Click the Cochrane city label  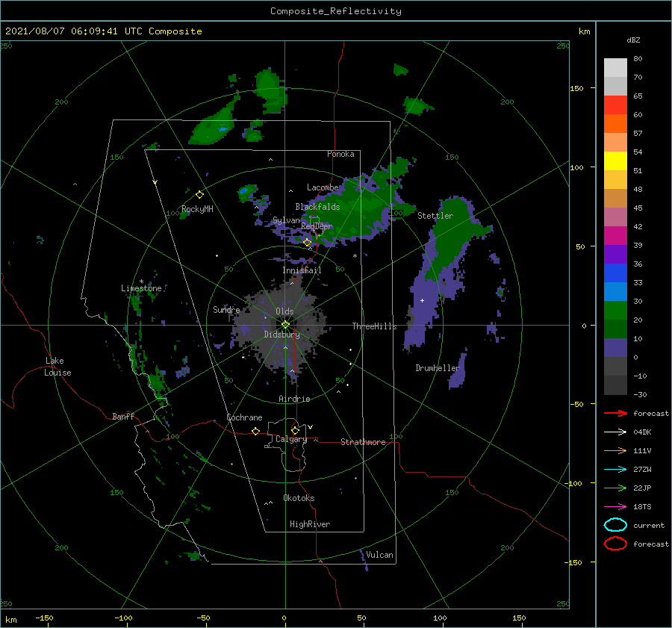[x=244, y=417]
